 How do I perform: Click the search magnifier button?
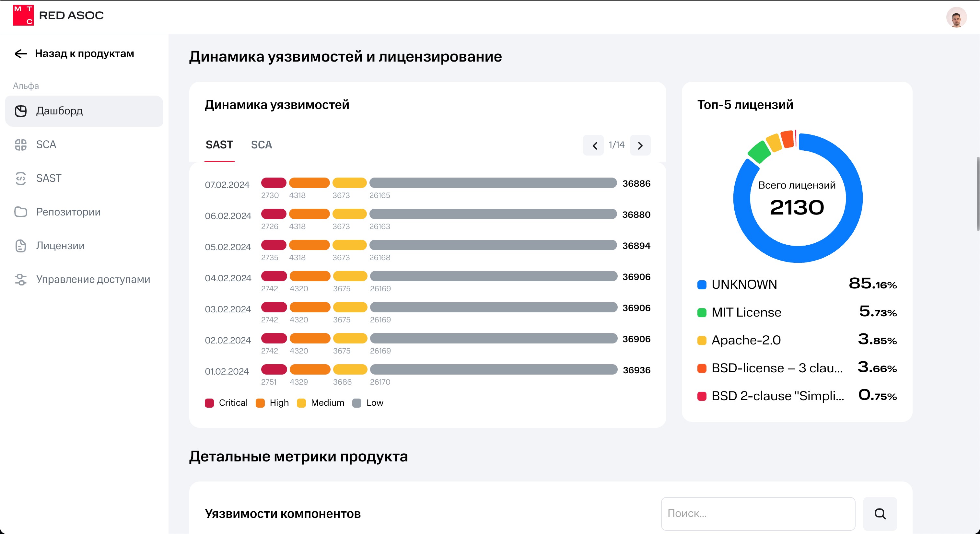tap(880, 514)
